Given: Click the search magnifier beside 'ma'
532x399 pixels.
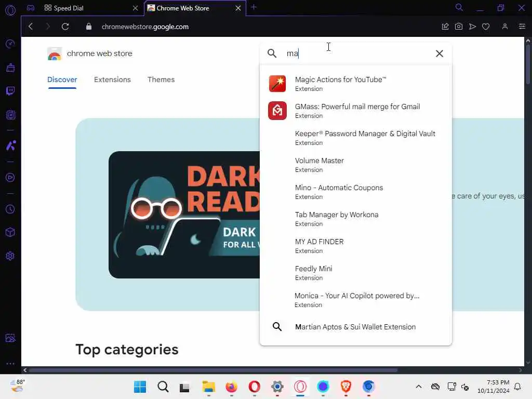Looking at the screenshot, I should [272, 54].
